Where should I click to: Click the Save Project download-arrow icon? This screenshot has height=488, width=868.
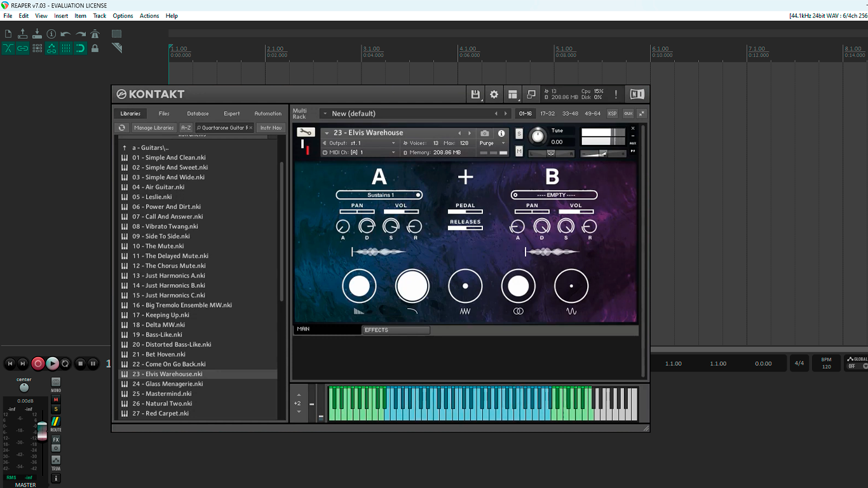[x=37, y=34]
